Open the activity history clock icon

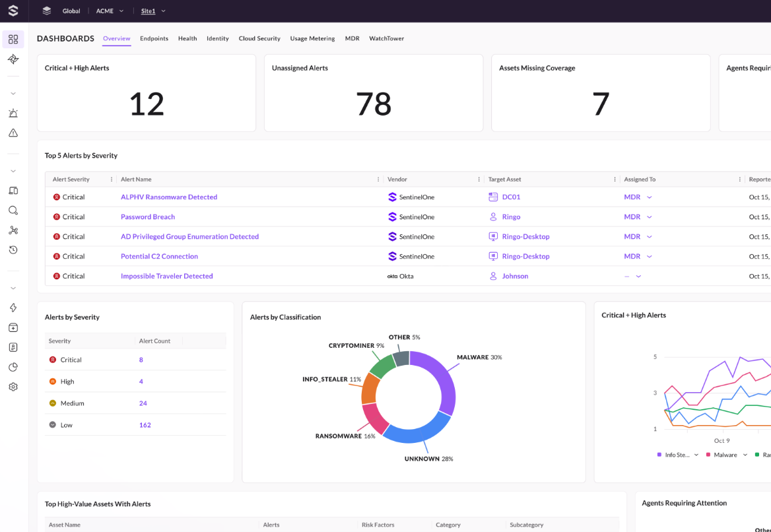13,249
